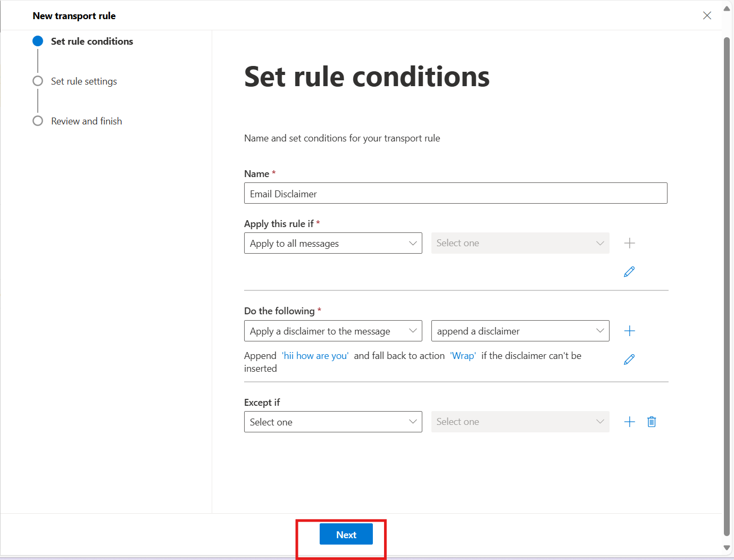This screenshot has width=734, height=560.
Task: Click the vertical scrollbar up arrow
Action: 727,9
